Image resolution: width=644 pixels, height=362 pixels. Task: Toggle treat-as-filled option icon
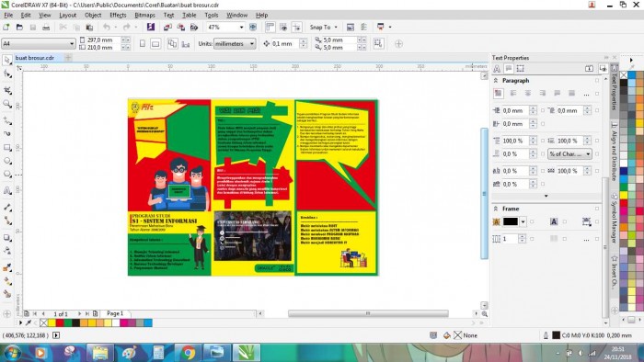pyautogui.click(x=378, y=43)
